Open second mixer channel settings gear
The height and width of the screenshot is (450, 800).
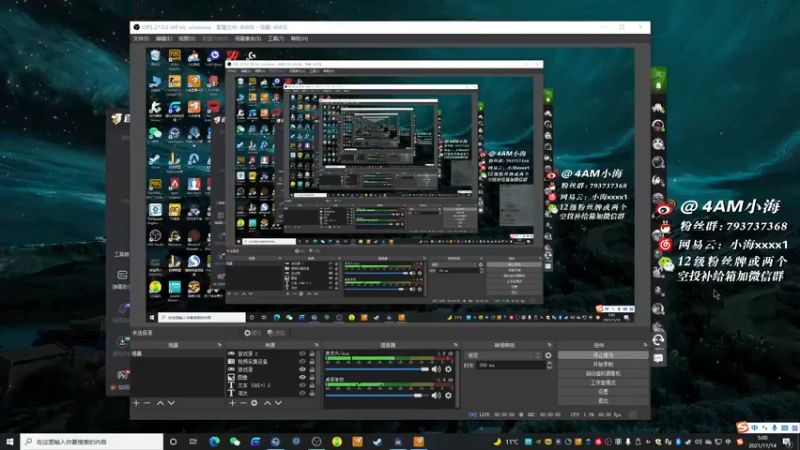pyautogui.click(x=448, y=395)
